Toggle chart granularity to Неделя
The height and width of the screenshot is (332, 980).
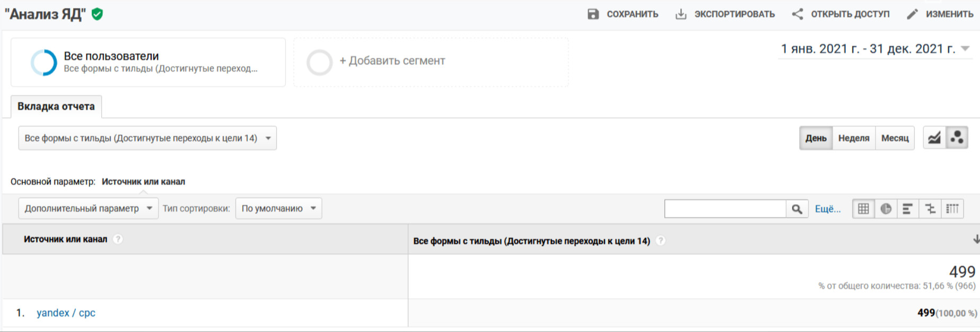[x=854, y=138]
